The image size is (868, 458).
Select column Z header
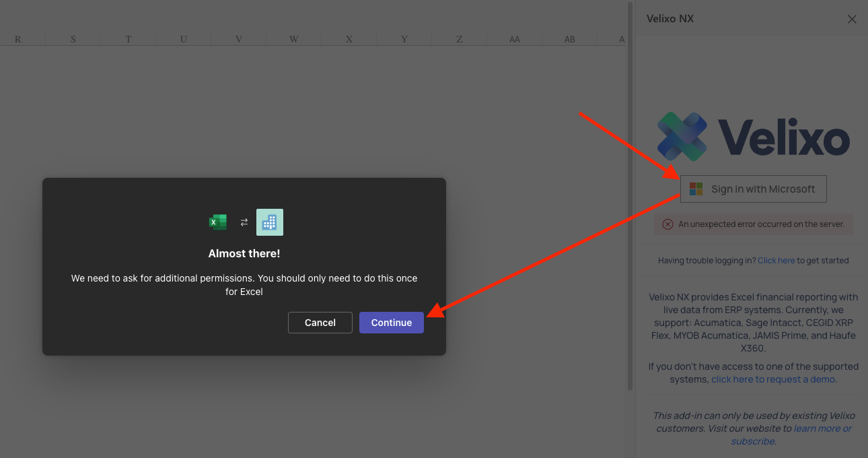(x=460, y=40)
